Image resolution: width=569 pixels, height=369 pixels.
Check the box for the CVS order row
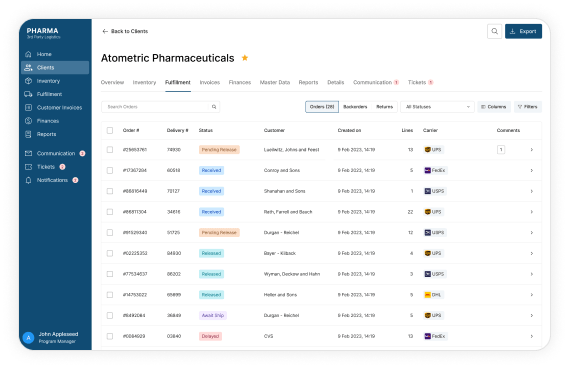(x=110, y=336)
